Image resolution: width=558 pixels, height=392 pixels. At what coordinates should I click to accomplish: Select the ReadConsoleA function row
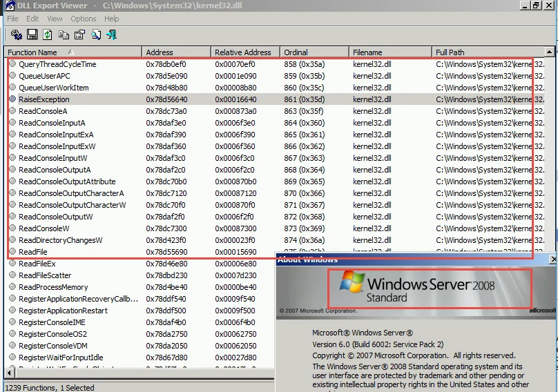point(274,111)
